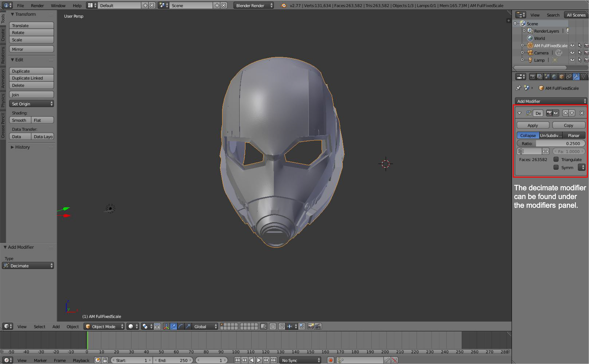Screen dimensions: 589x364
Task: Select the Un-Subdivide decimate type
Action: (x=551, y=135)
